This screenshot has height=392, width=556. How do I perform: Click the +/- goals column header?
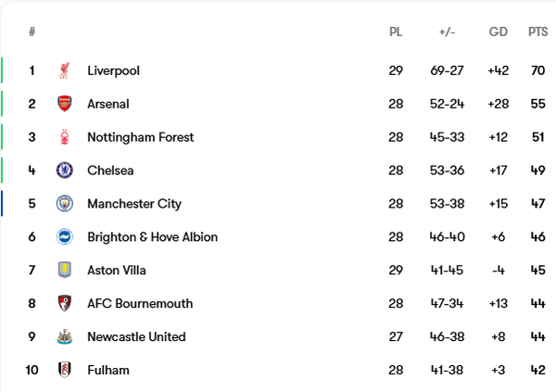tap(447, 32)
